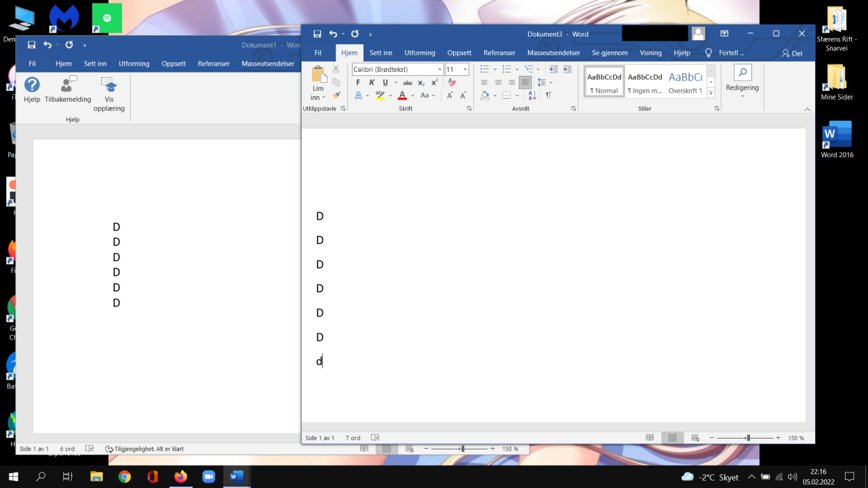Apply italic formatting with the K icon
This screenshot has width=868, height=488.
[x=372, y=82]
